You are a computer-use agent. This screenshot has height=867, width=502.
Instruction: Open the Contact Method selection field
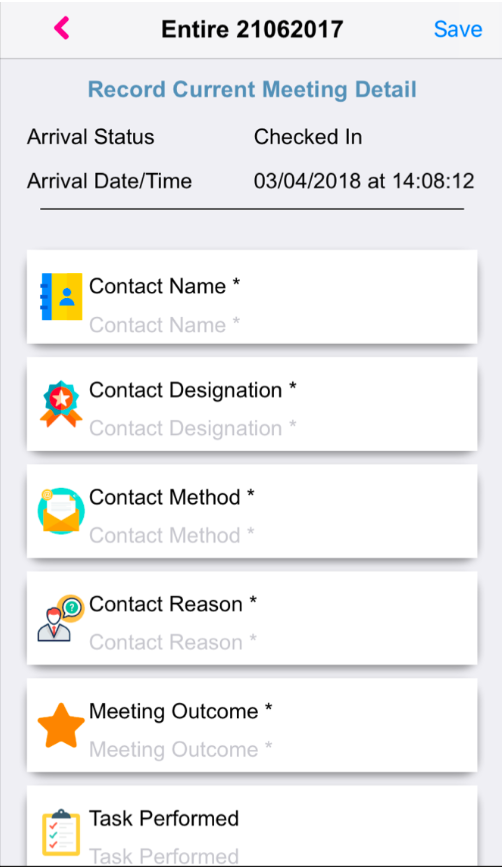[252, 511]
